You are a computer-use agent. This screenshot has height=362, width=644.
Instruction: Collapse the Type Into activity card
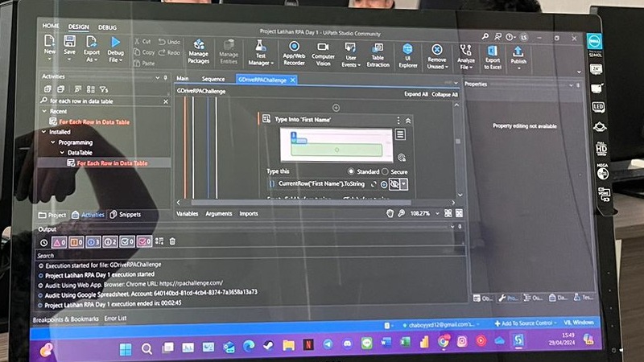tap(408, 121)
